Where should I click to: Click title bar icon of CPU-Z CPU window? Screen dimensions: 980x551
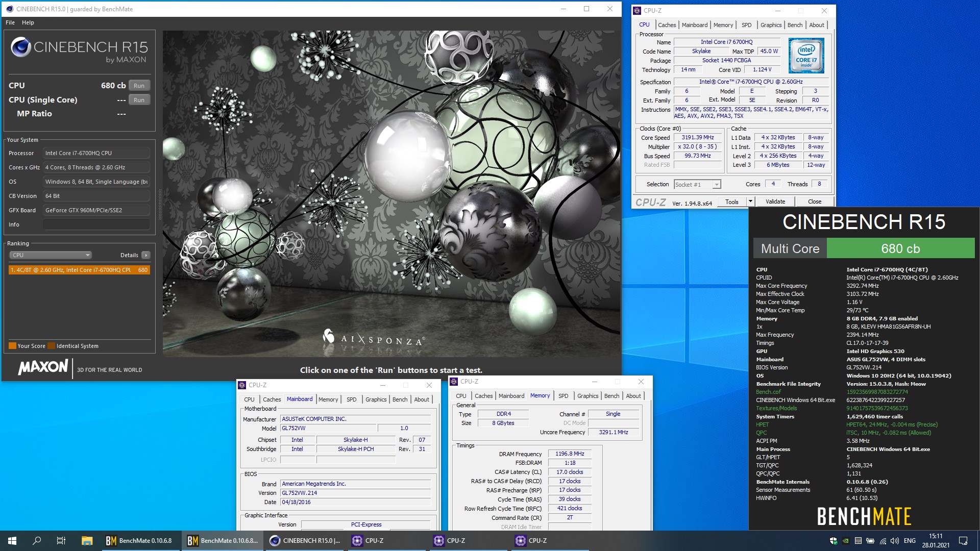637,10
